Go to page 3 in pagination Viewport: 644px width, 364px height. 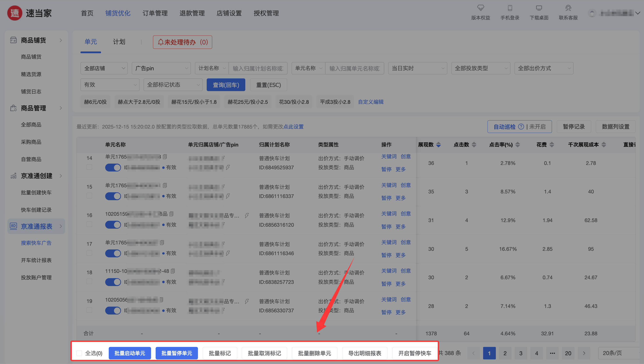[x=521, y=353]
